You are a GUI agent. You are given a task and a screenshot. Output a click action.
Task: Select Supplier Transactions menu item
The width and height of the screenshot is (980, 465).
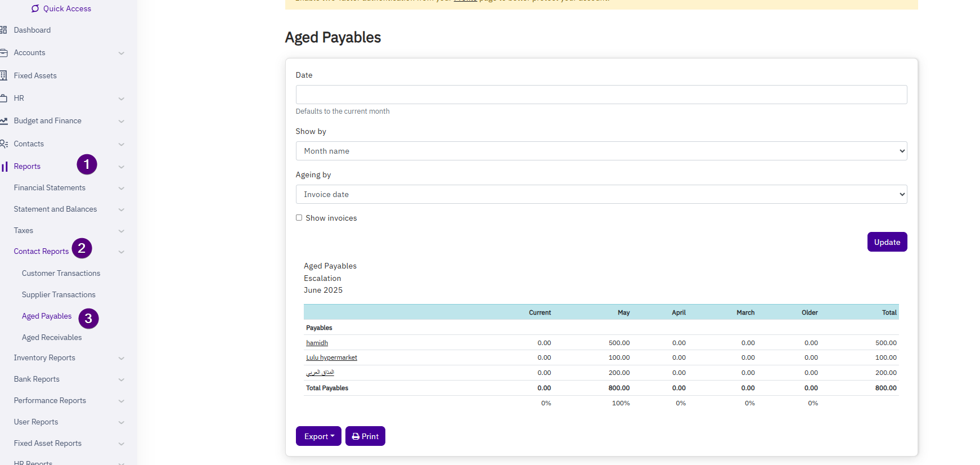coord(59,294)
